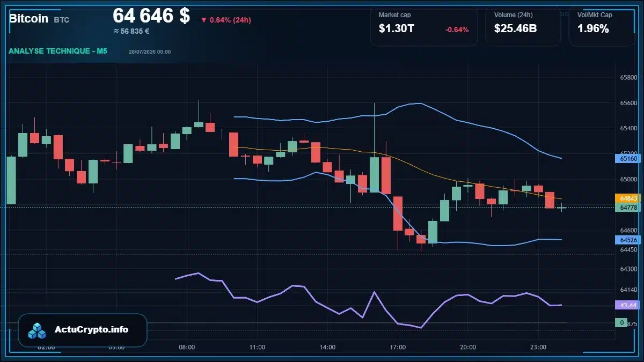Click the 65000 price axis label
644x362 pixels.
(x=628, y=179)
